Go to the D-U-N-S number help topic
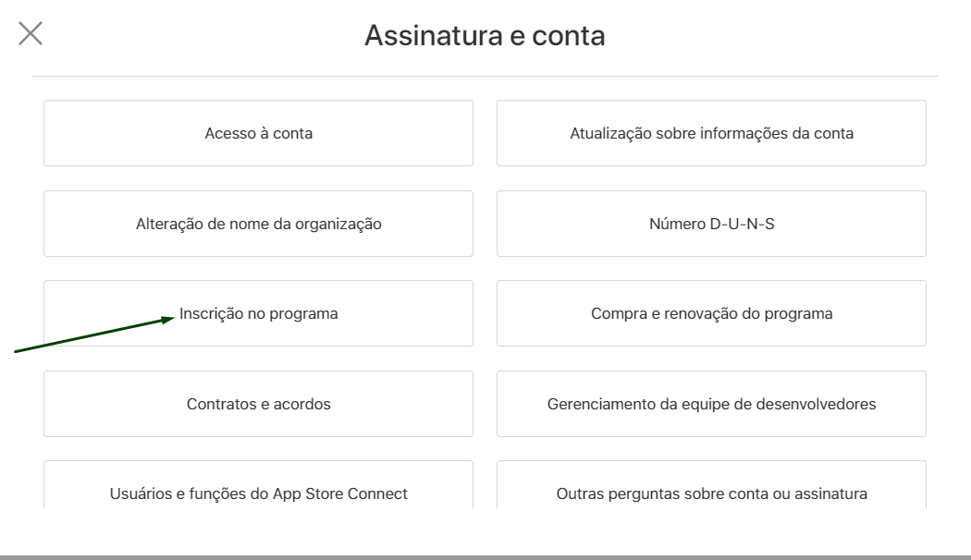Viewport: 971px width, 560px height. [711, 224]
